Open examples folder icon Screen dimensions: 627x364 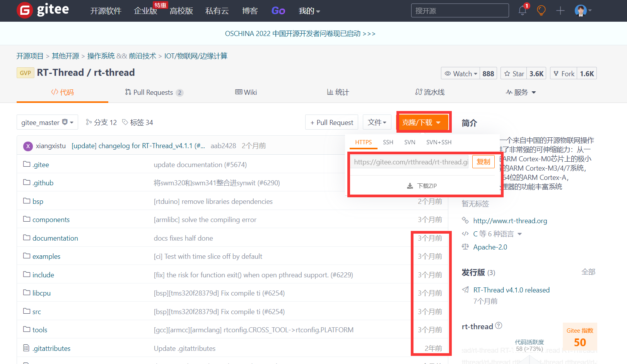click(x=27, y=256)
